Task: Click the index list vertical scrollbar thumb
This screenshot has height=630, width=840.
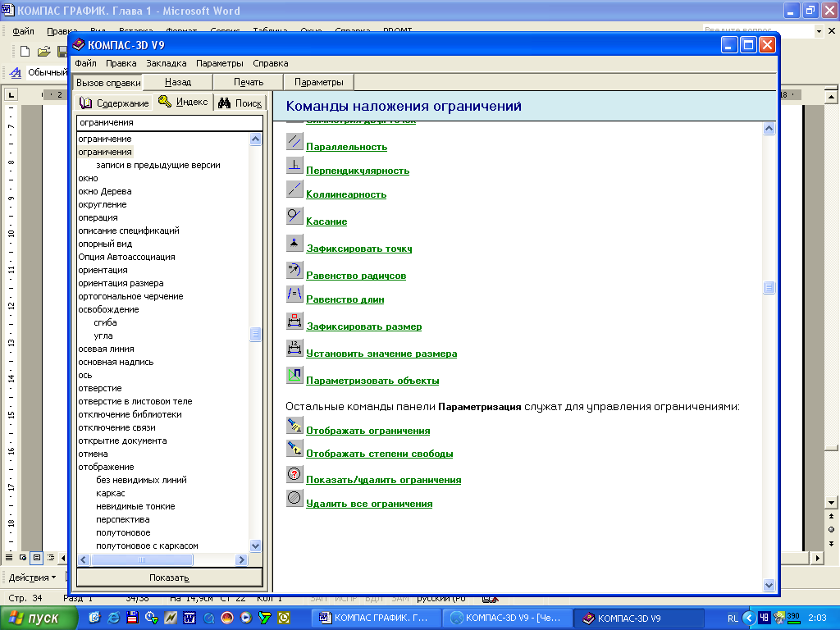Action: (256, 335)
